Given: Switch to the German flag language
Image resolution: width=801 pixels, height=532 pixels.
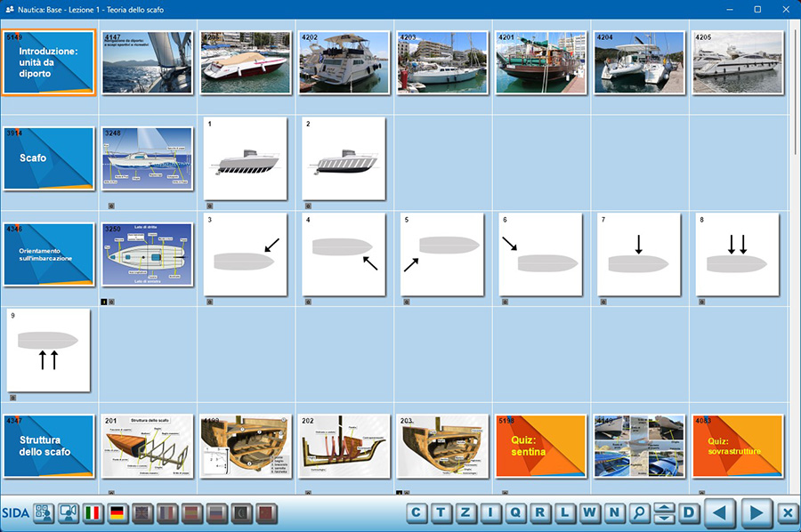Looking at the screenshot, I should (x=117, y=512).
